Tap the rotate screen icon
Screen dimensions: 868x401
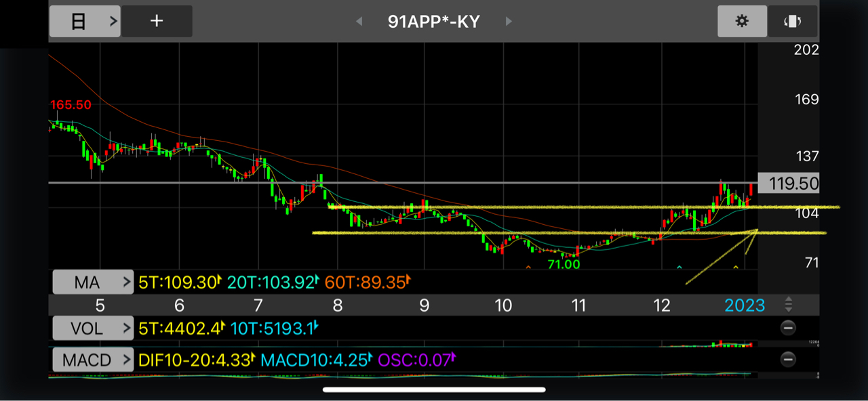(x=792, y=21)
